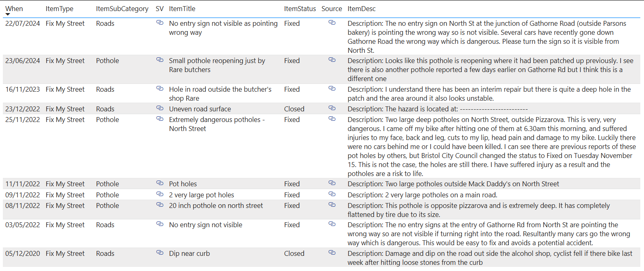Open Source link for 22/07/2024 report
Screen dimensions: 644x271
coord(332,23)
